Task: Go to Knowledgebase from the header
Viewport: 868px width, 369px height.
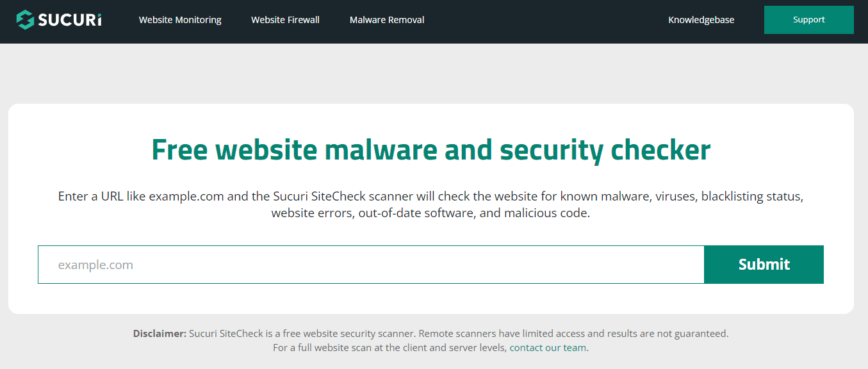Action: [701, 20]
